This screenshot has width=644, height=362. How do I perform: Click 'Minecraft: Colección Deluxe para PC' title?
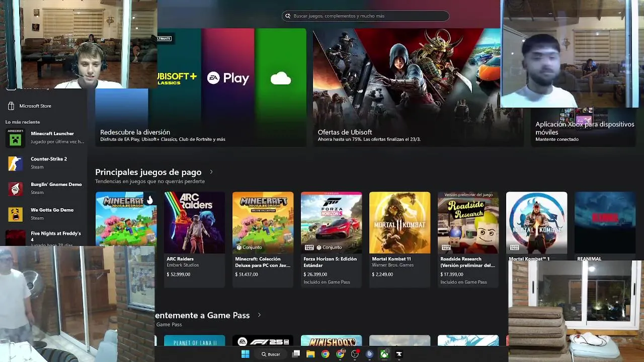pos(263,262)
